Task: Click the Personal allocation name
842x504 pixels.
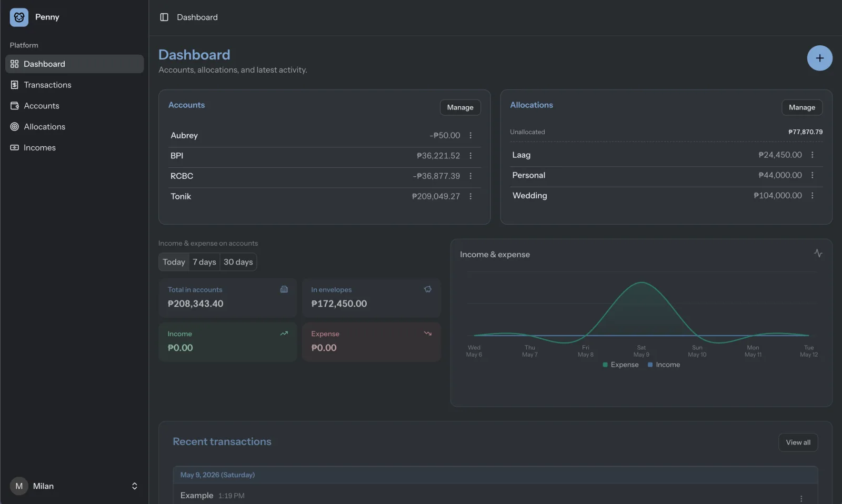Action: click(x=528, y=175)
